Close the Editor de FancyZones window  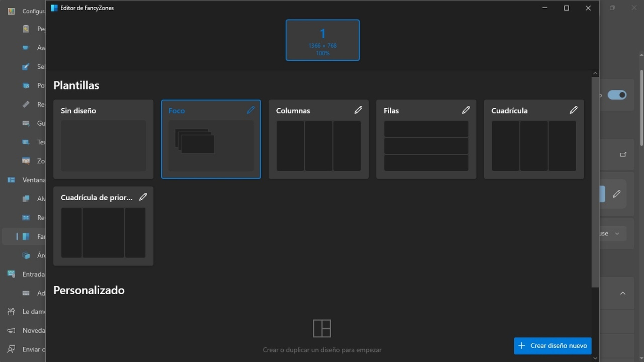588,8
